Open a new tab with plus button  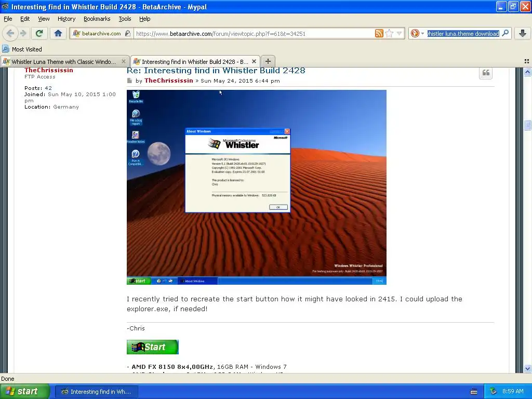point(268,61)
